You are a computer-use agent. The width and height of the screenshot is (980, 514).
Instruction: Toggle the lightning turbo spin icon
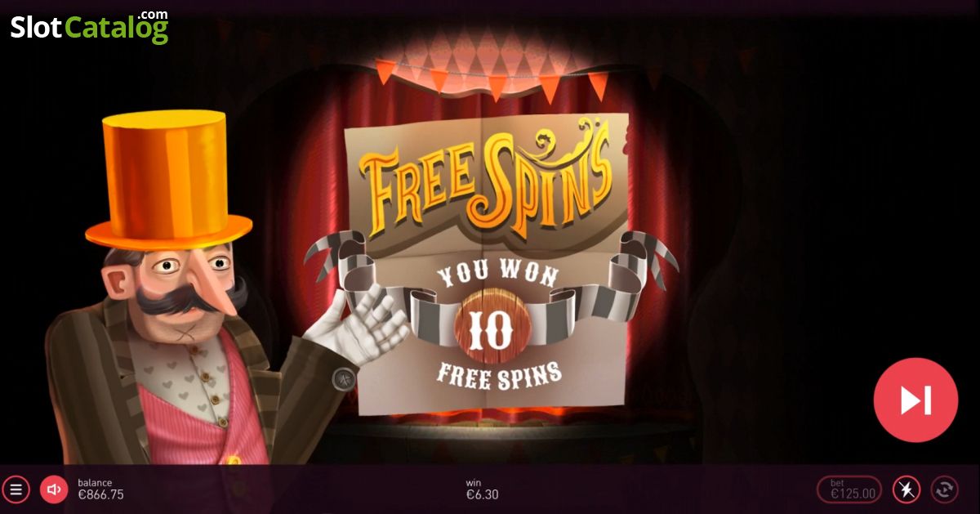point(906,489)
